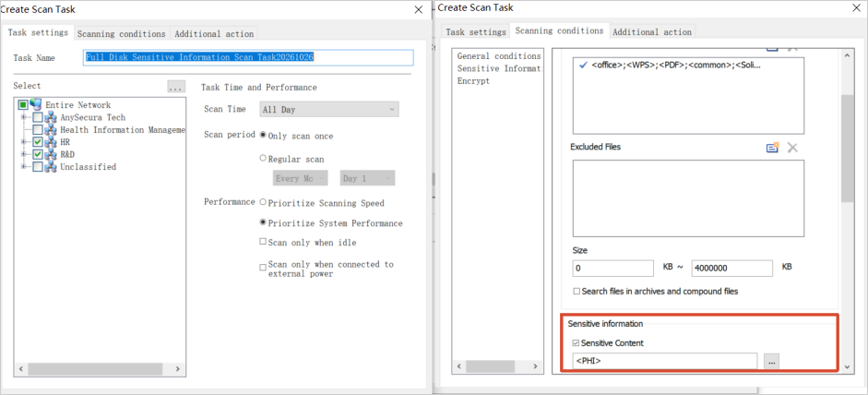Click the HR group icon
Viewport: 868px width, 395px height.
coord(51,142)
